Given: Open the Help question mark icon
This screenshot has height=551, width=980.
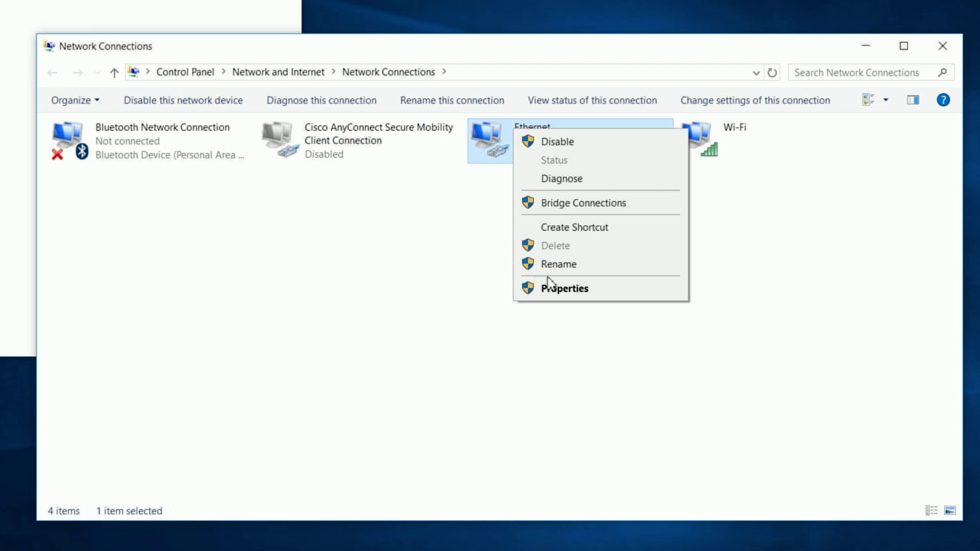Looking at the screenshot, I should point(943,100).
